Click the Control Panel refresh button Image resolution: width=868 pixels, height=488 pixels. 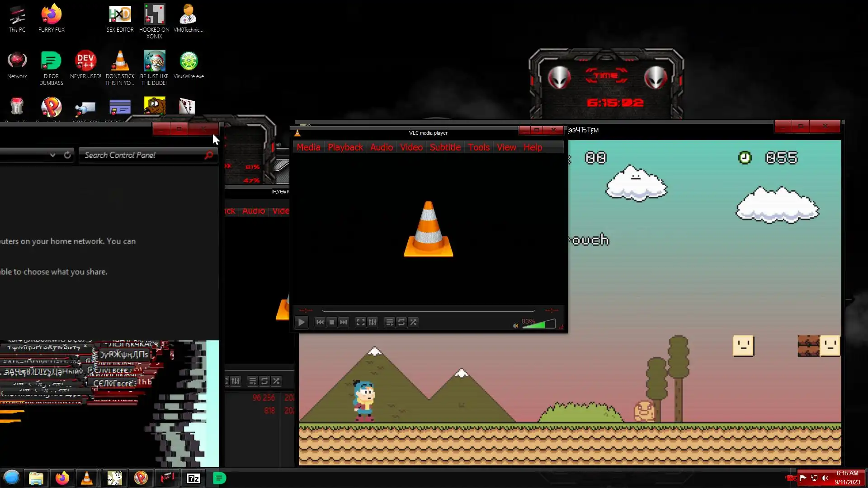67,155
